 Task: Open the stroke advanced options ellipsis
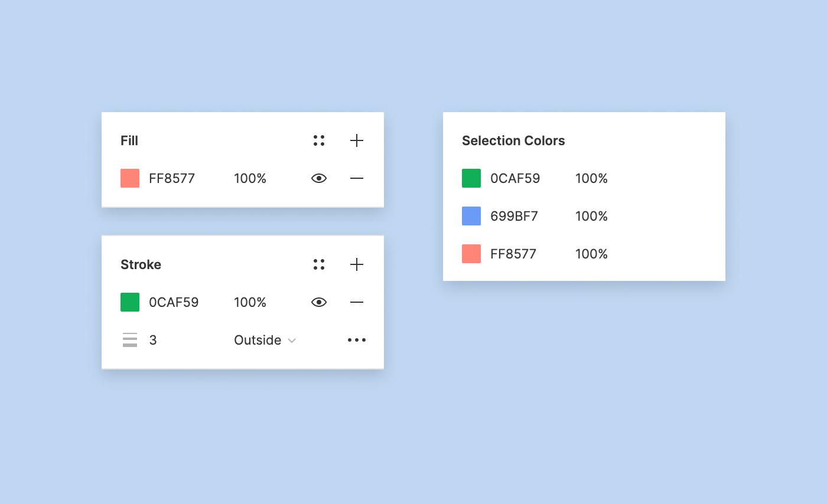(x=357, y=340)
